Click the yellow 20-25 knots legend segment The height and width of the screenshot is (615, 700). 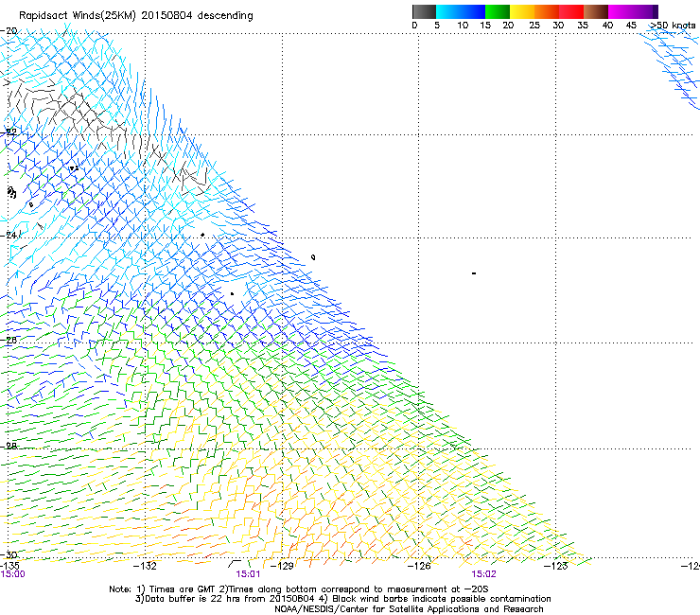[x=522, y=11]
